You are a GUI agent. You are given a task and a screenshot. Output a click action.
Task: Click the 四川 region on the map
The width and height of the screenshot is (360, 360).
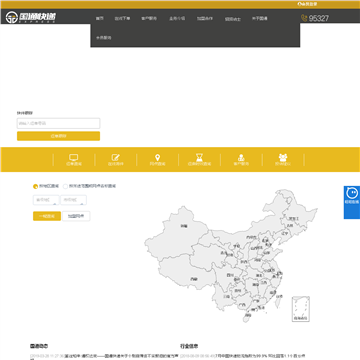point(230,275)
